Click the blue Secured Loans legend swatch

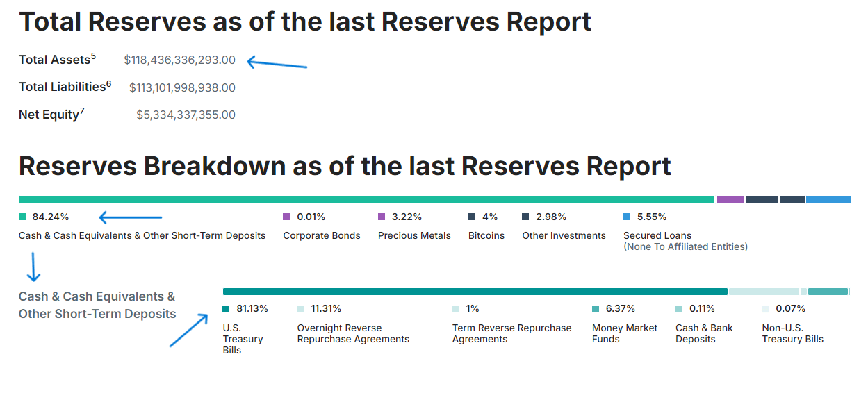[x=627, y=217]
